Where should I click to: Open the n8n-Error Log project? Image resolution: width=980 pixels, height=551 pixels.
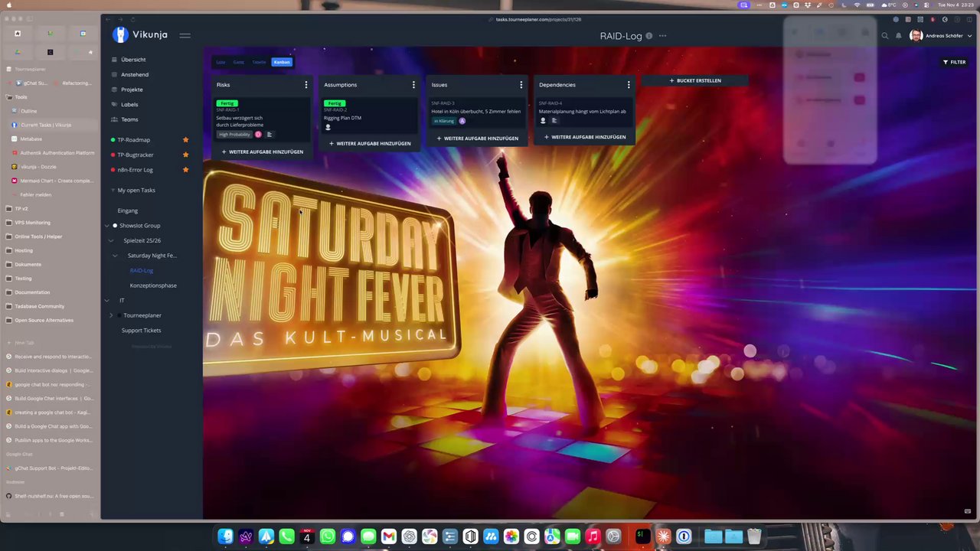coord(135,170)
